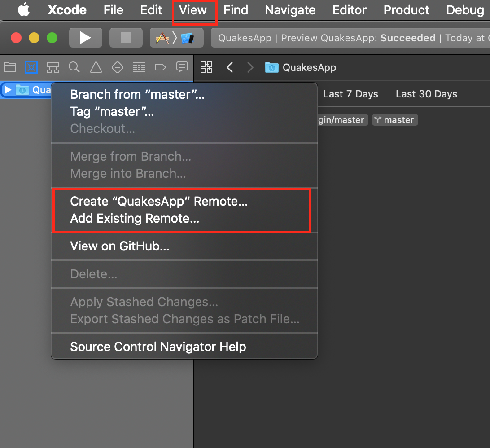Select View on GitHub…
This screenshot has height=448, width=490.
tap(120, 246)
